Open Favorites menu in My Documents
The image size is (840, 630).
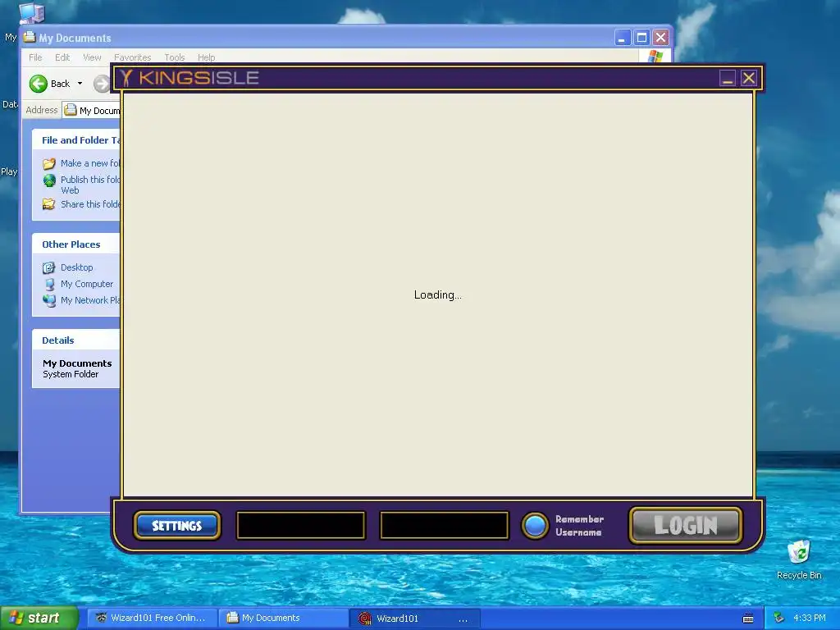click(132, 57)
